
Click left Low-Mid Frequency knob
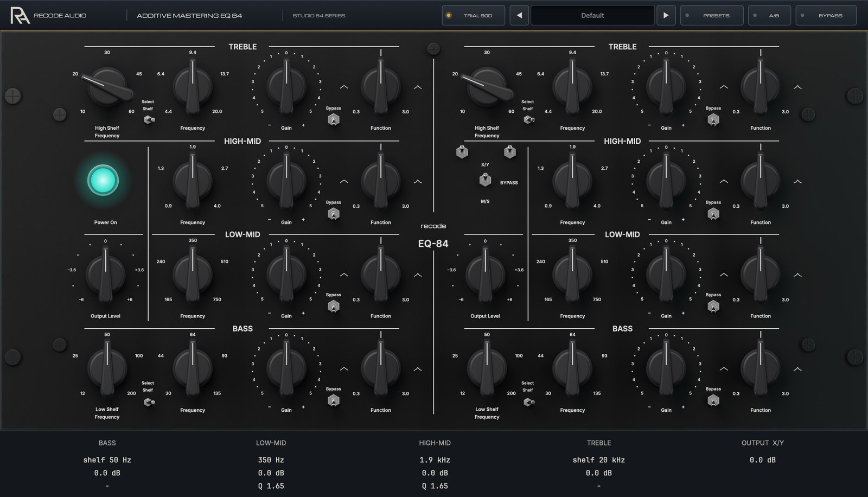193,273
